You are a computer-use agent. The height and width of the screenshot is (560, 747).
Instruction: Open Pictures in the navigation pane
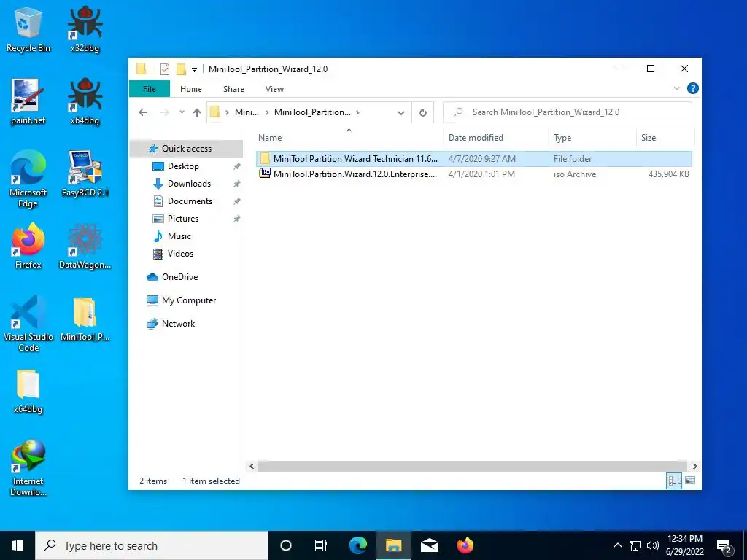pos(183,219)
